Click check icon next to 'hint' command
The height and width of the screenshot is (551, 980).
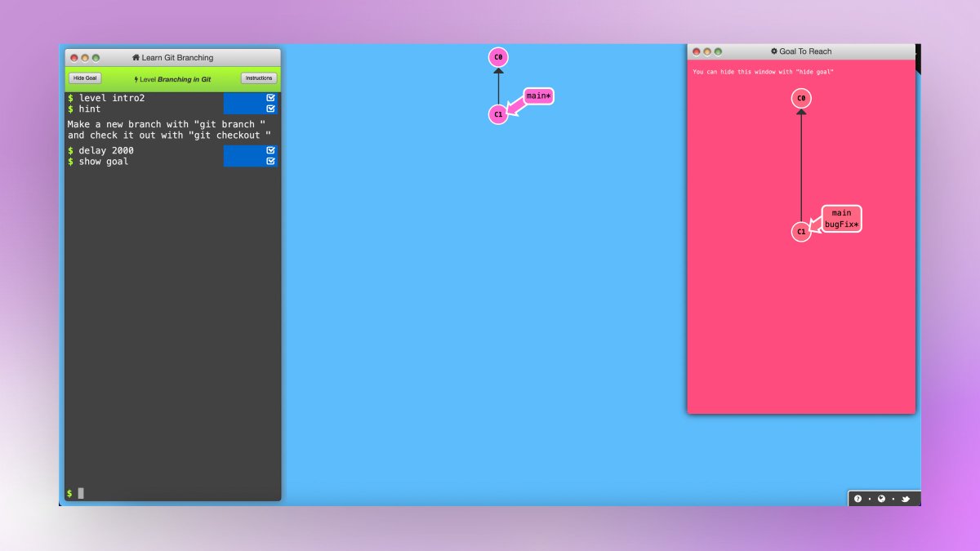click(x=271, y=109)
